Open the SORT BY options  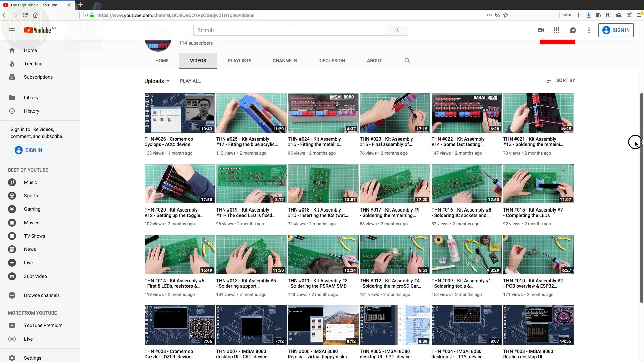(x=560, y=80)
